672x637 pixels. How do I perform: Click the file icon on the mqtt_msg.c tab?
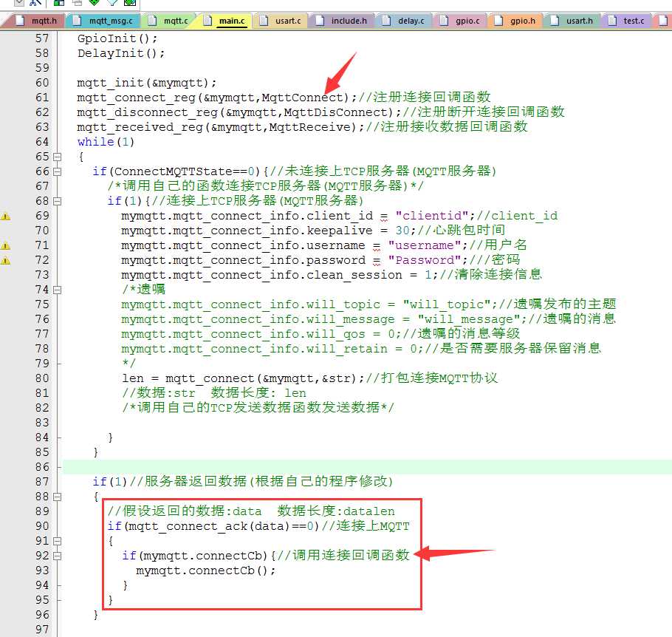pos(78,21)
